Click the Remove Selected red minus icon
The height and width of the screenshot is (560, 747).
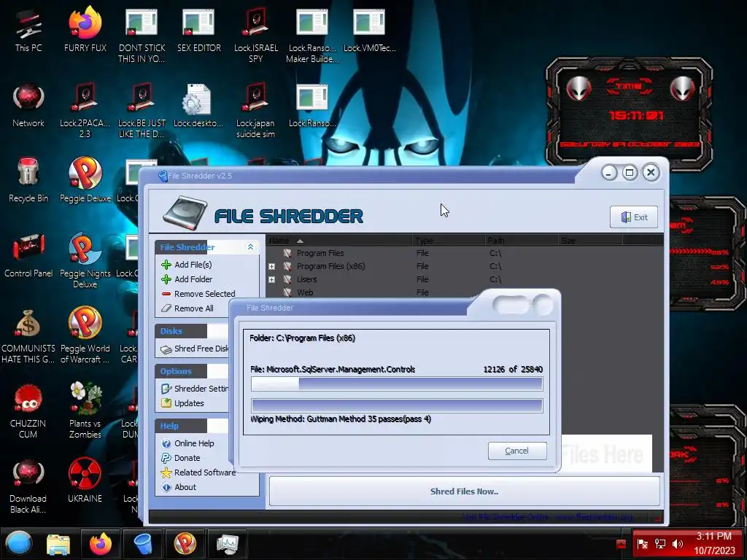(x=166, y=294)
